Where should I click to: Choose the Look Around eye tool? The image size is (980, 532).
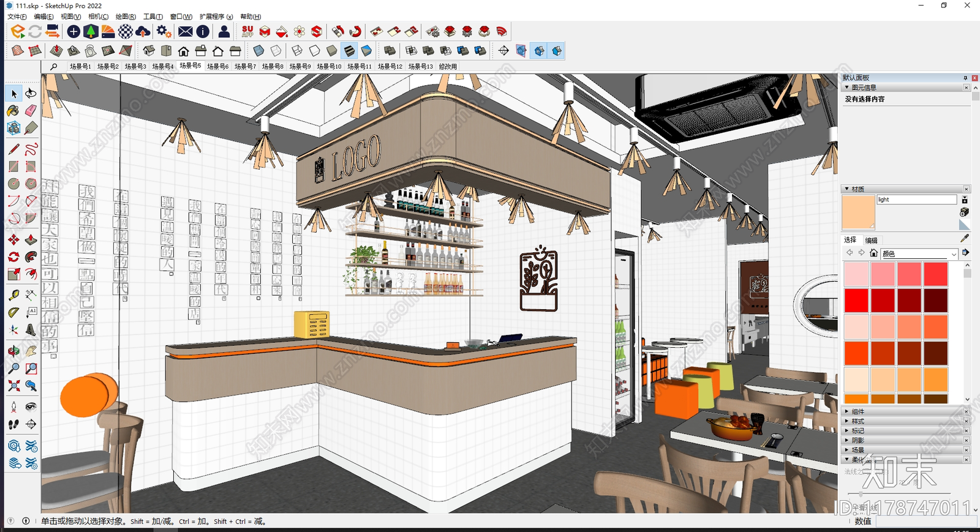(x=31, y=407)
